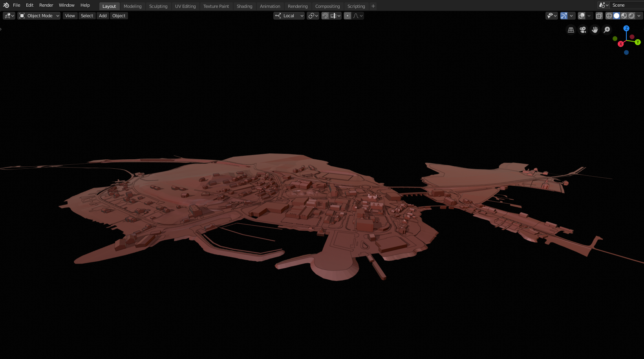Click the magnifier zoom view icon
Viewport: 644px width, 359px height.
point(607,30)
